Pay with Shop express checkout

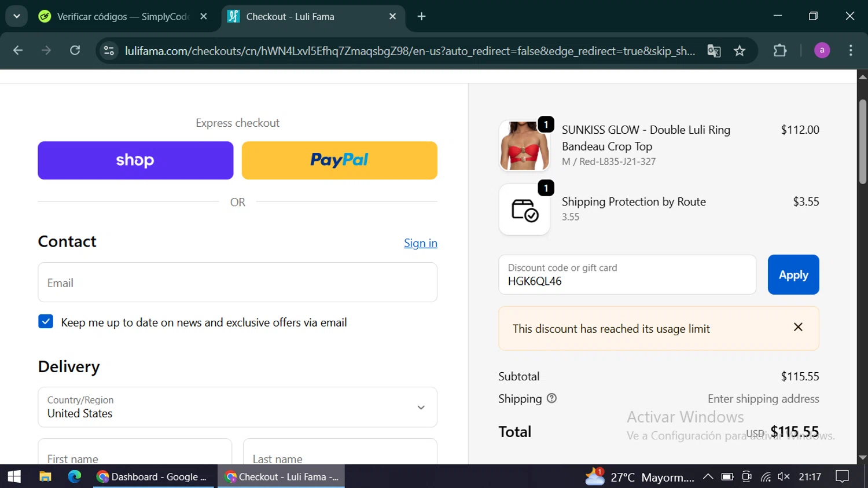135,160
